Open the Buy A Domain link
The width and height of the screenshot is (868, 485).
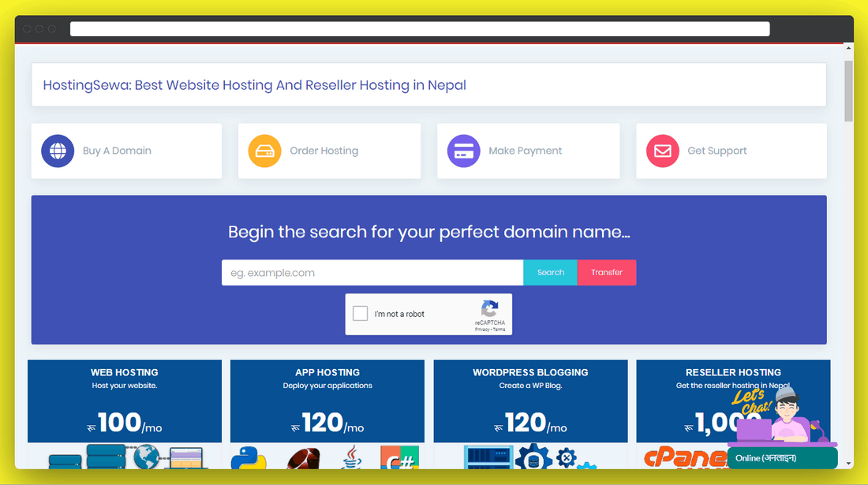click(127, 151)
